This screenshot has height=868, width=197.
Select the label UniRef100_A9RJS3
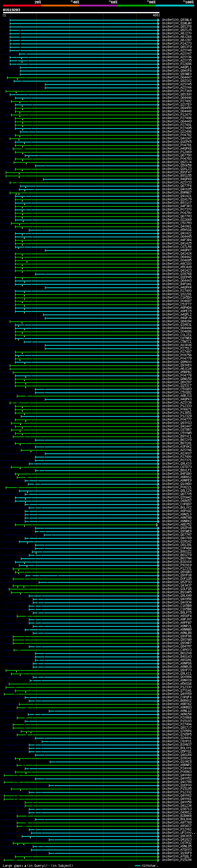coord(177,396)
